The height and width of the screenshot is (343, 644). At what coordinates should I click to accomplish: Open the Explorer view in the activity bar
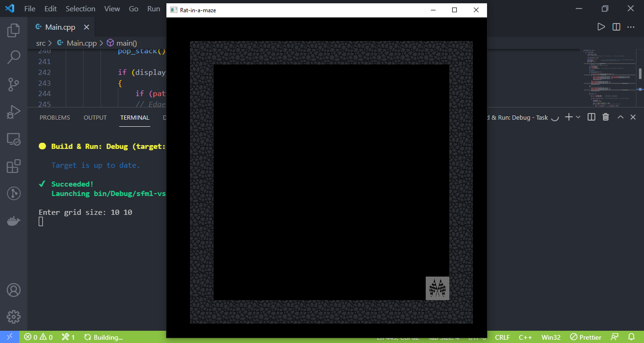pos(13,30)
